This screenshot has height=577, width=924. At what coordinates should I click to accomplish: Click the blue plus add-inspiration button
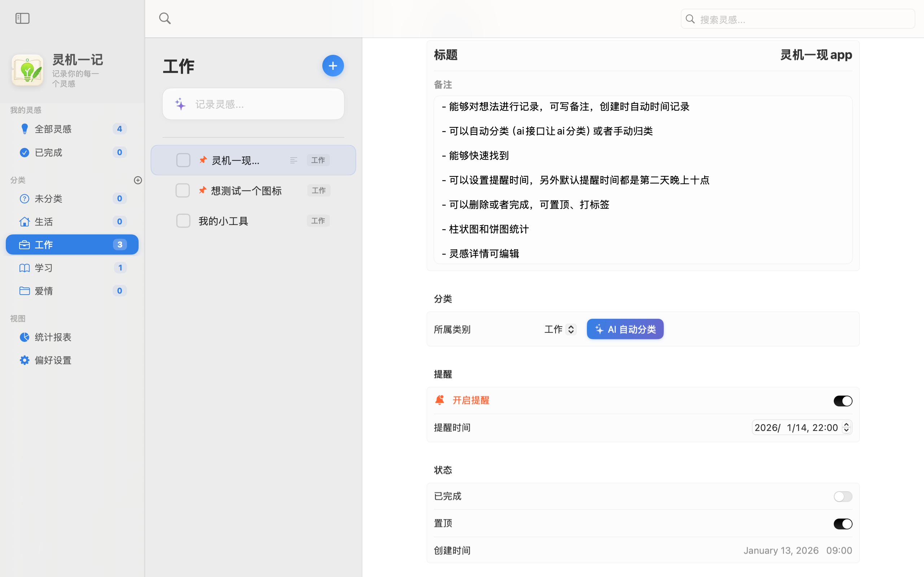tap(332, 66)
